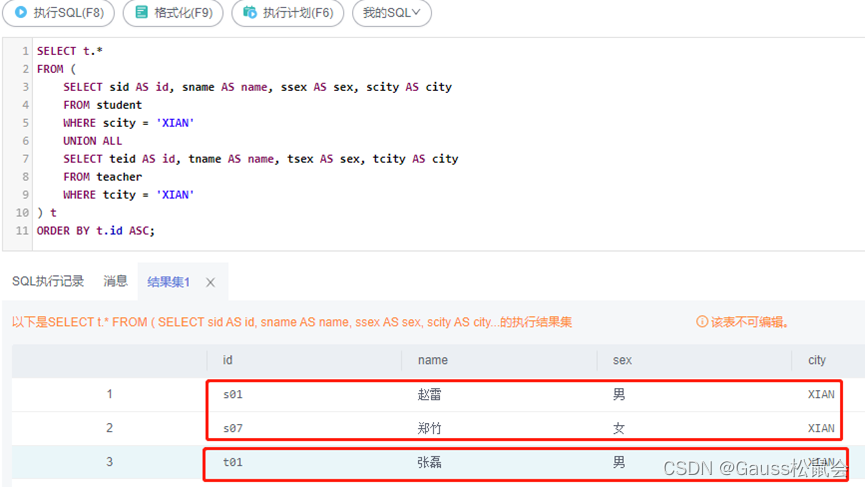The height and width of the screenshot is (487, 865).
Task: Select cell t01 in results
Action: tap(232, 462)
